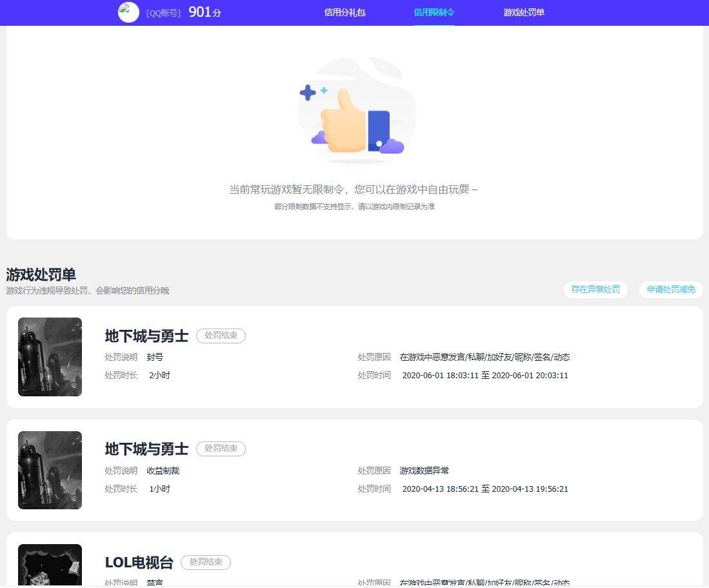The image size is (709, 588).
Task: Open the LOL电视台 game thumbnail
Action: 50,565
